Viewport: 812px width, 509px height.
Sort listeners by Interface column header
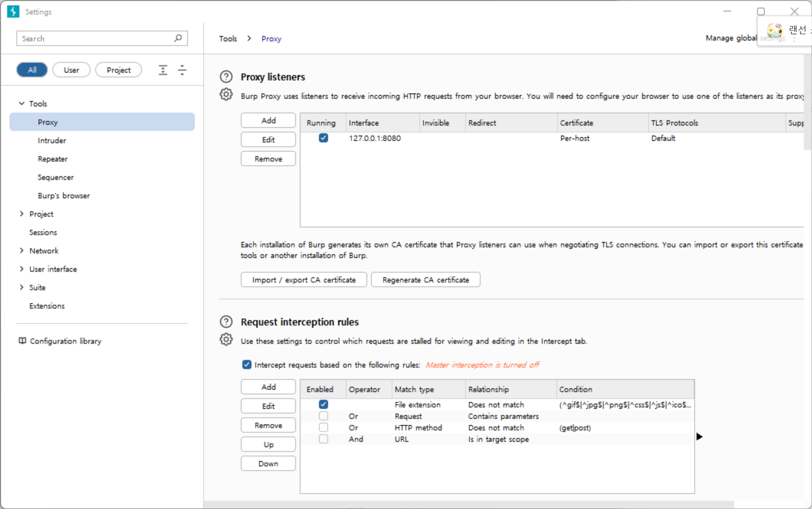(383, 123)
